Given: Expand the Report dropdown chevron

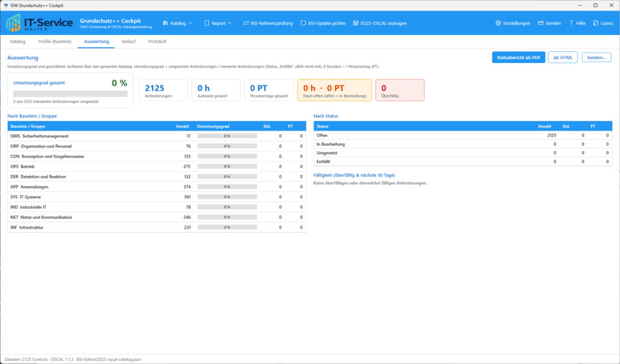Looking at the screenshot, I should coord(229,24).
